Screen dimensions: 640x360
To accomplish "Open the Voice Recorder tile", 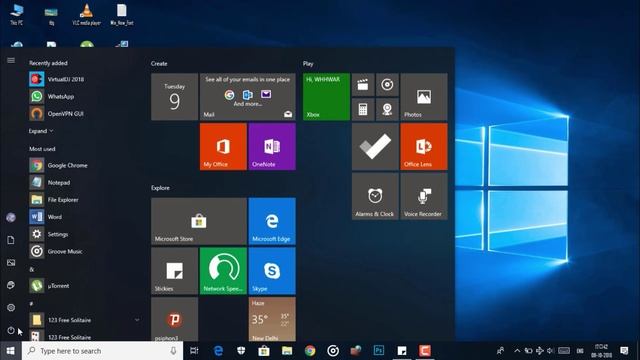I will point(424,196).
